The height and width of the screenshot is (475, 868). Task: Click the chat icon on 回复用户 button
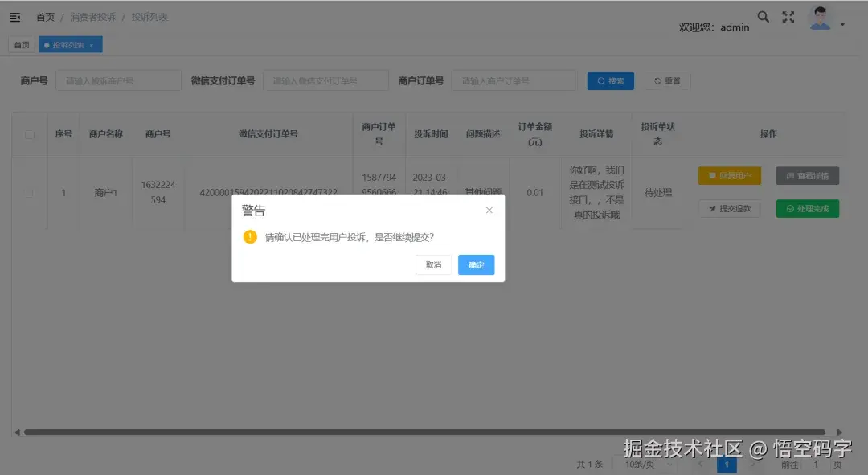[710, 175]
